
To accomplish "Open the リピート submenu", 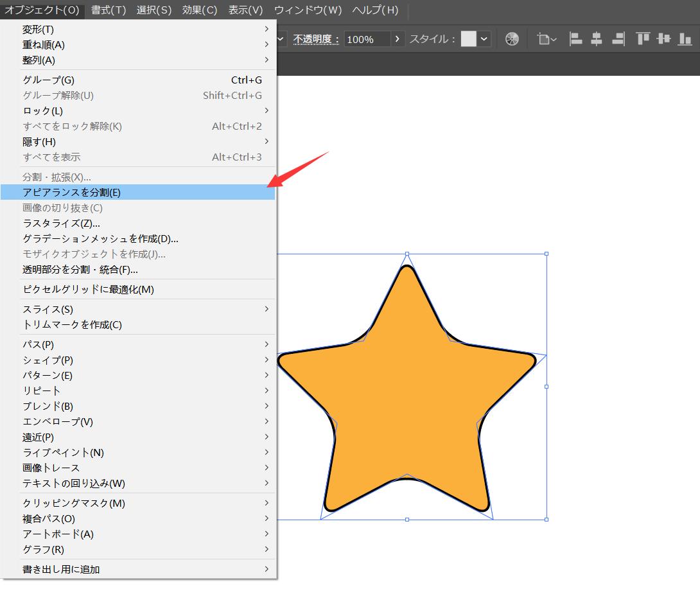I will pos(138,390).
